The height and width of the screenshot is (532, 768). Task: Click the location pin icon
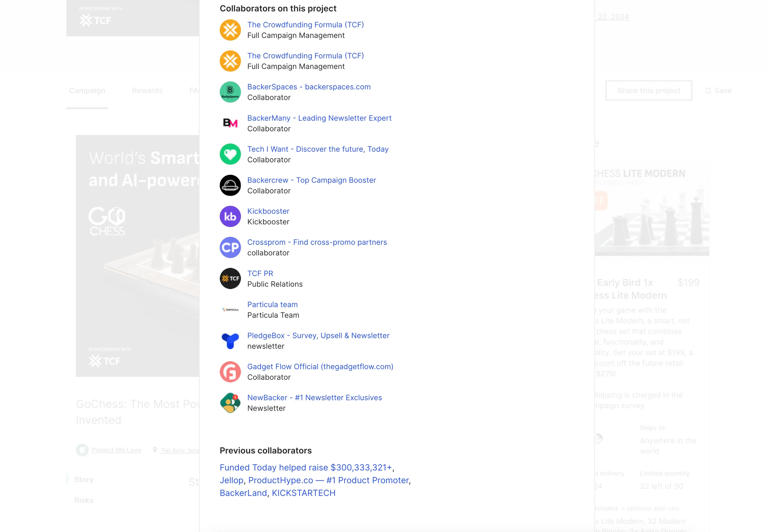(155, 450)
